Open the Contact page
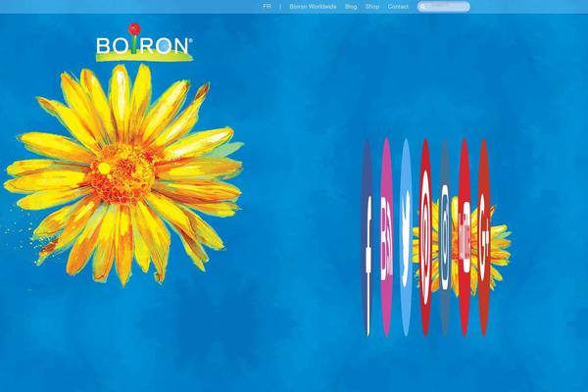Viewport: 588px width, 392px height. tap(398, 7)
